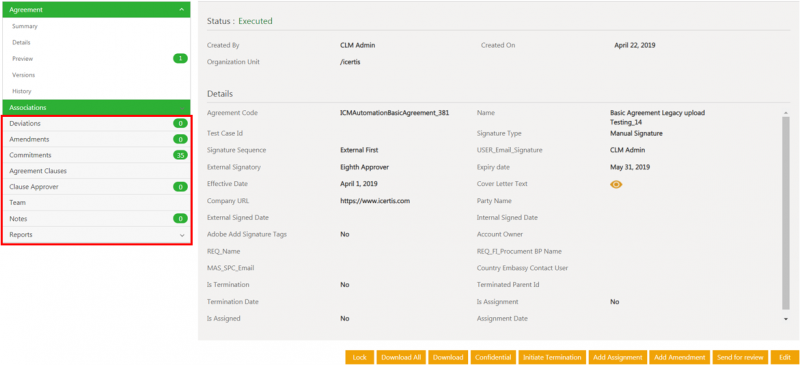The height and width of the screenshot is (365, 800).
Task: Click the Notes count badge
Action: tap(180, 218)
